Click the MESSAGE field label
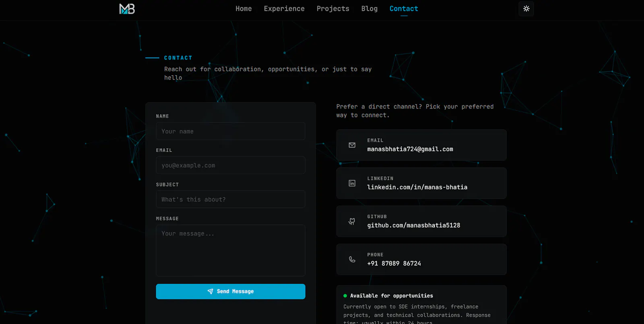Viewport: 644px width, 324px height. [167, 219]
